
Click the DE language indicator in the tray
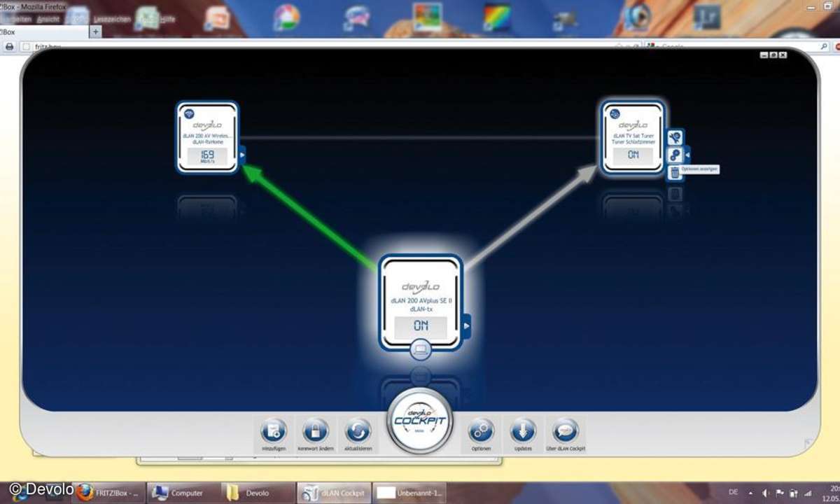(x=733, y=492)
